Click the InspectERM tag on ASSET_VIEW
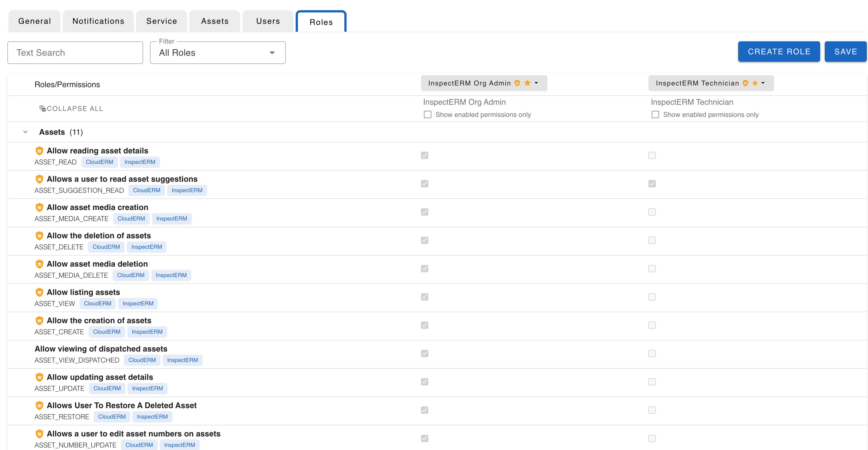The height and width of the screenshot is (450, 868). [138, 304]
